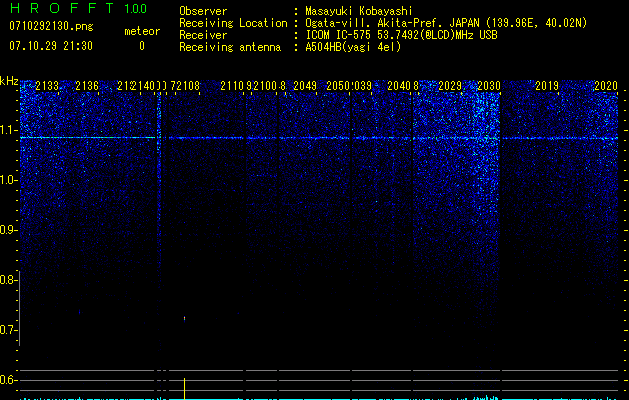This screenshot has height=400, width=629.
Task: Select the ICOM IC-575 receiver value
Action: pos(401,35)
